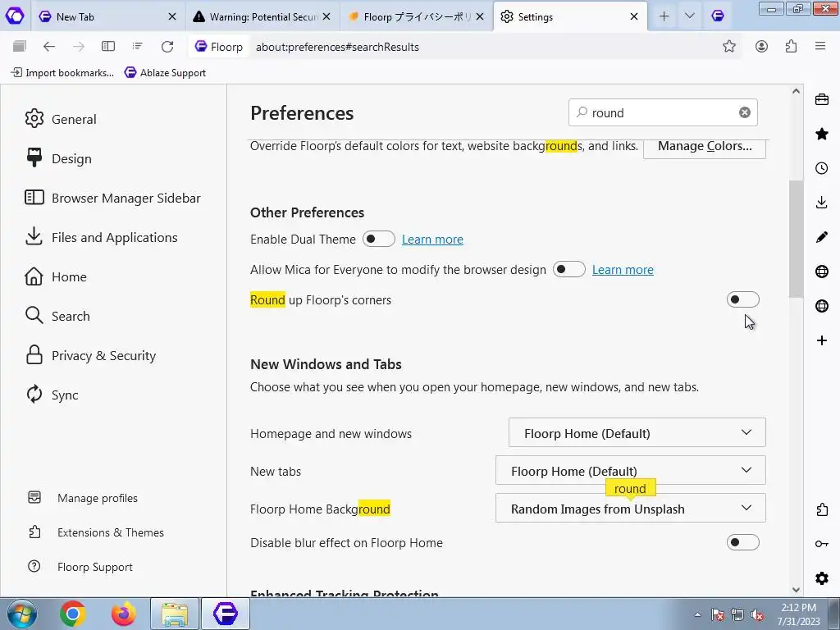The width and height of the screenshot is (840, 630).
Task: Open history clock in the right sidebar
Action: click(822, 168)
